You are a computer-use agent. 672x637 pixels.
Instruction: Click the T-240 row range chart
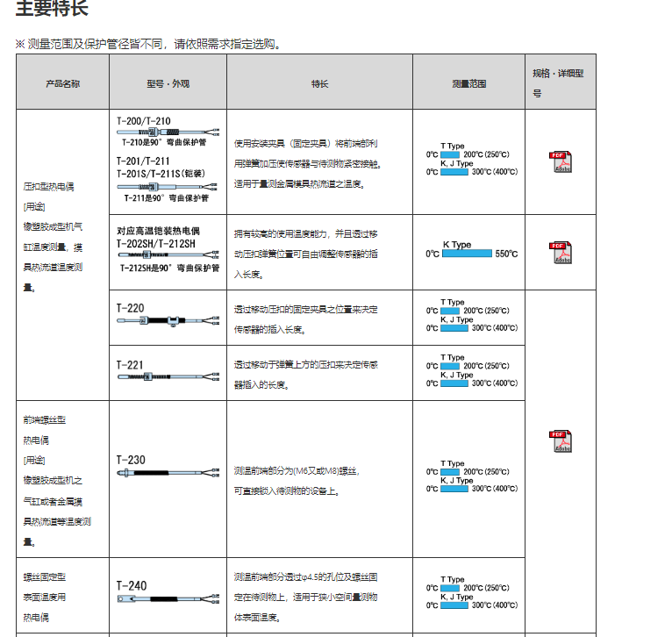tap(471, 592)
